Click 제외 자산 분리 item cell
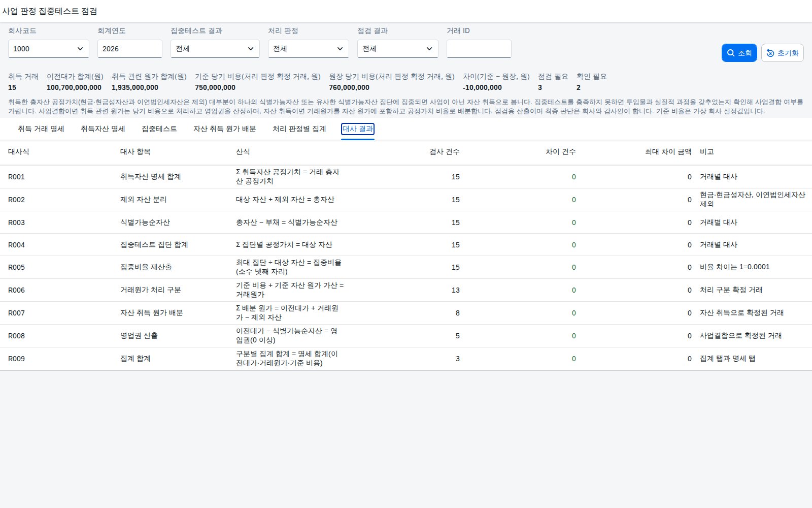This screenshot has height=508, width=812. pos(144,200)
